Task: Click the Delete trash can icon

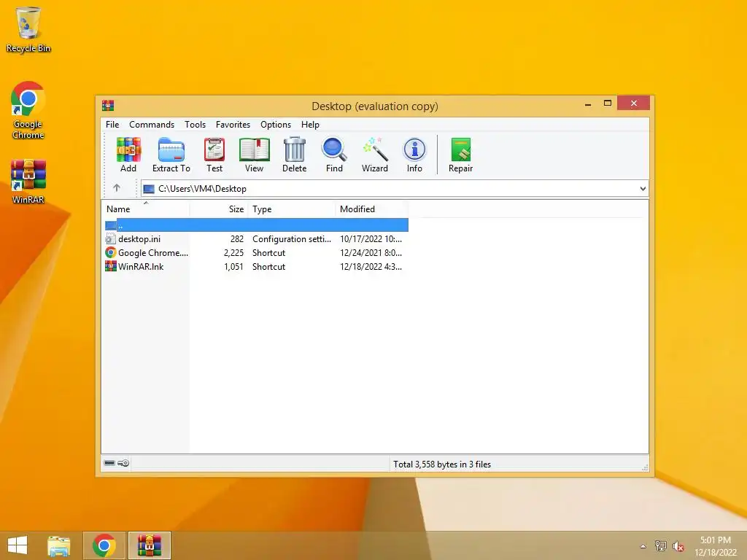Action: [295, 155]
